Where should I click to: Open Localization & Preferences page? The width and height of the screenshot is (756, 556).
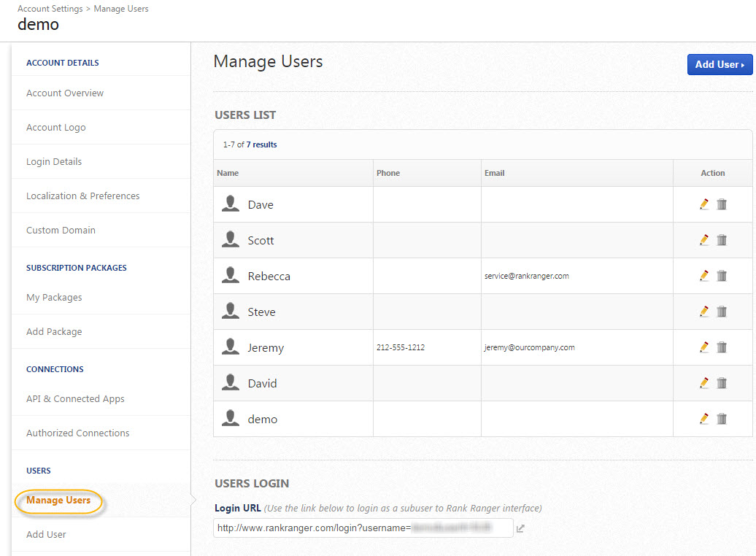pos(83,196)
